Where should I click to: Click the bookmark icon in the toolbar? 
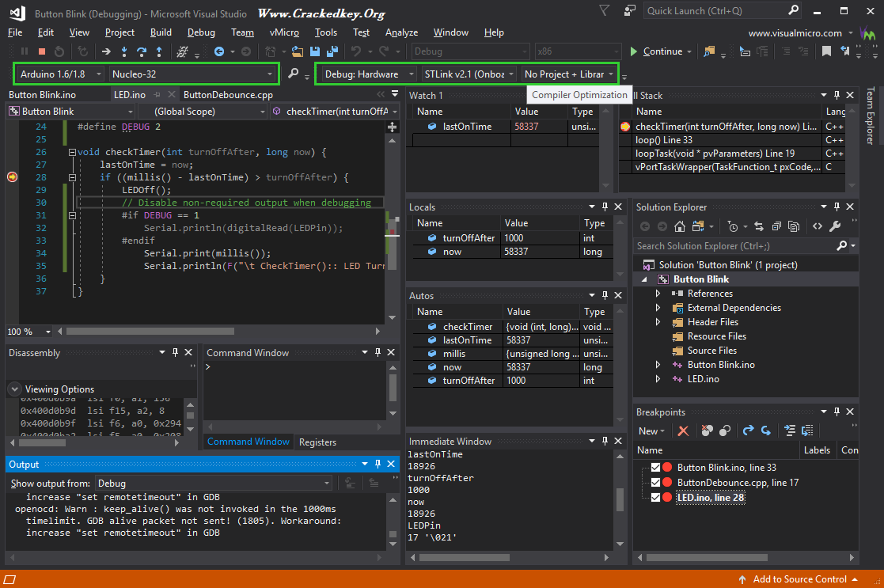826,51
